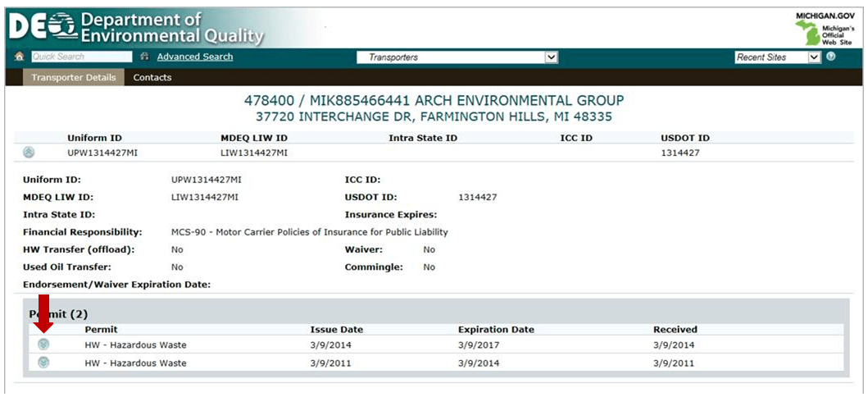Click HW - Hazardous Waste permit issued 3/9/2014

(x=135, y=345)
